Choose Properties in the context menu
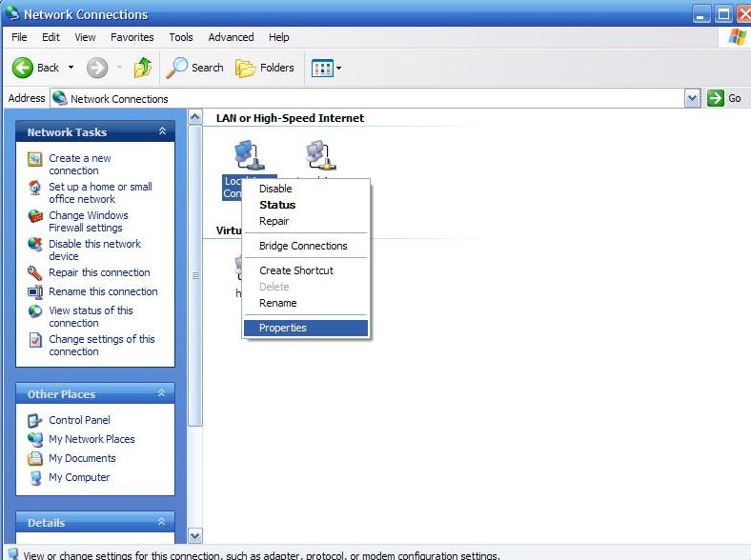Image resolution: width=751 pixels, height=560 pixels. [x=306, y=328]
